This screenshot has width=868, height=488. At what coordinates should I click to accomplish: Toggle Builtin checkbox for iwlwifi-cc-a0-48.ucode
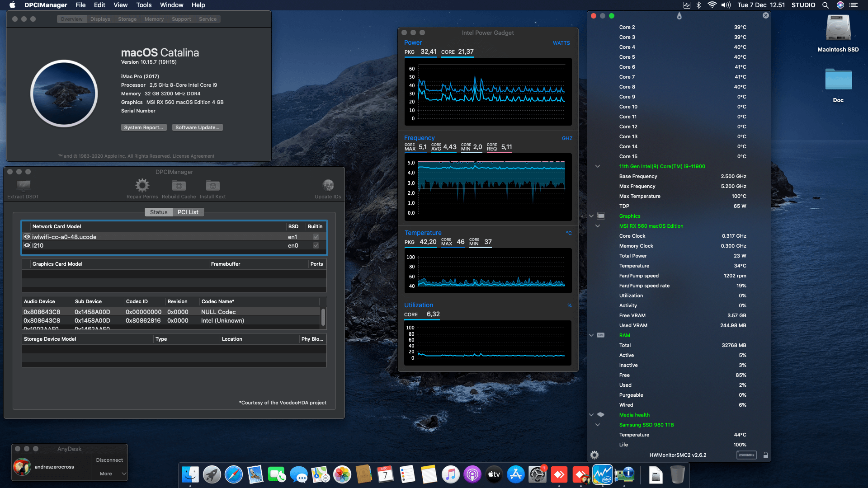[316, 237]
